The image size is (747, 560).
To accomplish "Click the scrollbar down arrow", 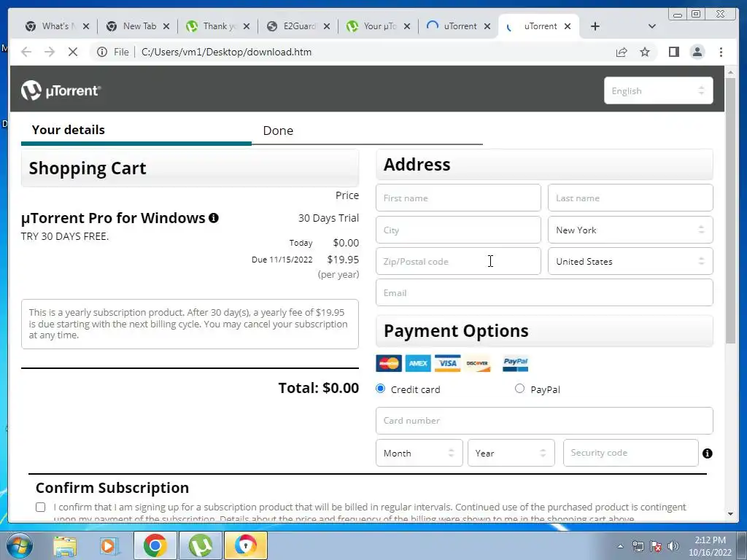I will (x=730, y=514).
